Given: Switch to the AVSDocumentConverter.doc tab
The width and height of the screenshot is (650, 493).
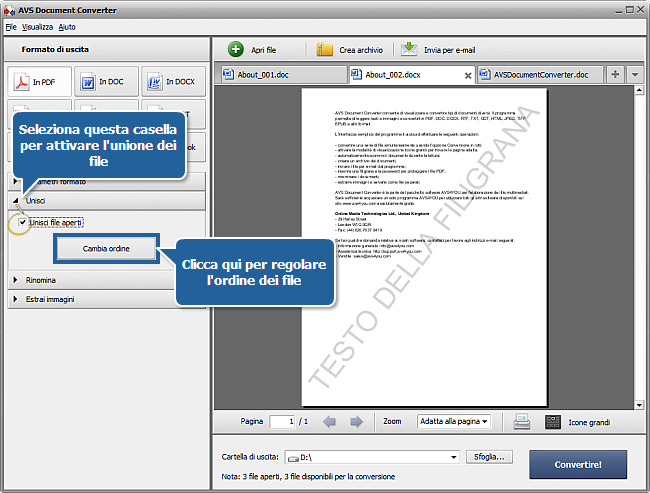Looking at the screenshot, I should (x=541, y=75).
